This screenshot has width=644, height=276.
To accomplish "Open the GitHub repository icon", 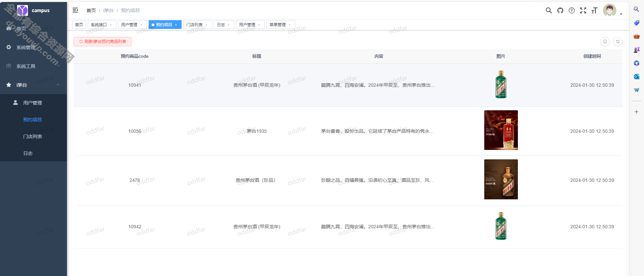I will tap(560, 10).
